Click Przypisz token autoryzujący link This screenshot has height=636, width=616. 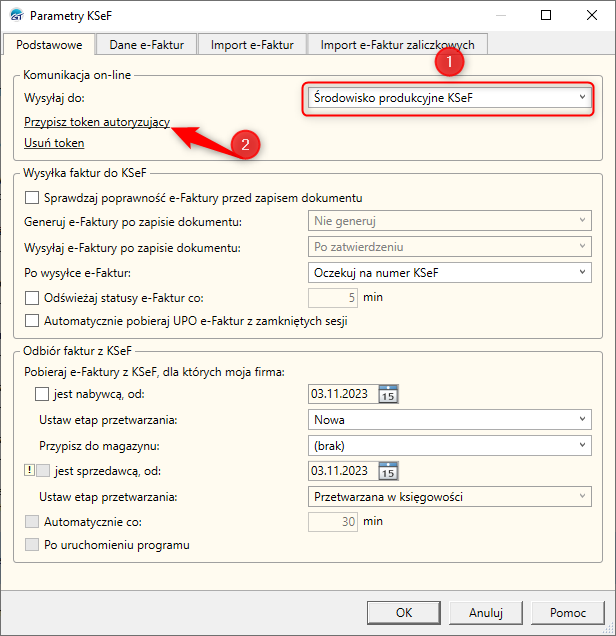click(x=97, y=122)
